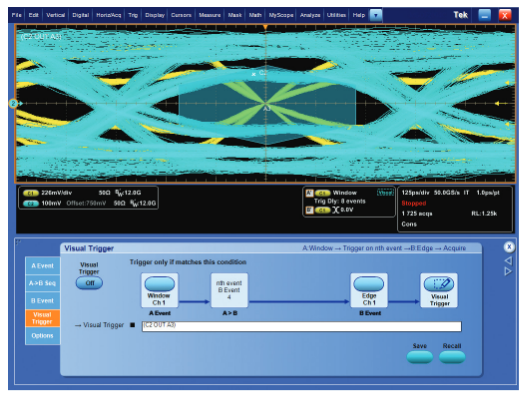Click the Visual Trigger expression input field

pyautogui.click(x=302, y=326)
